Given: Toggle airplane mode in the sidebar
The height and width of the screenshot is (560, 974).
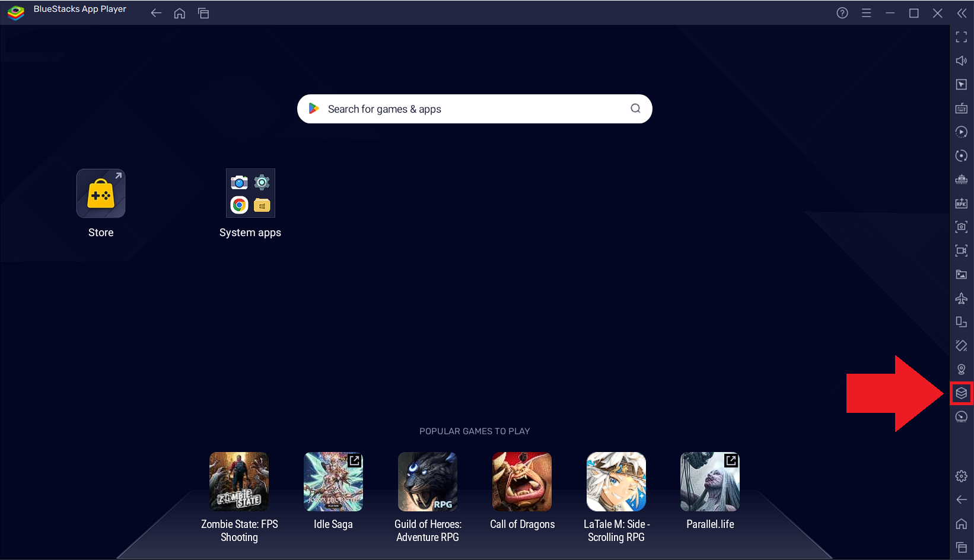Looking at the screenshot, I should 962,298.
